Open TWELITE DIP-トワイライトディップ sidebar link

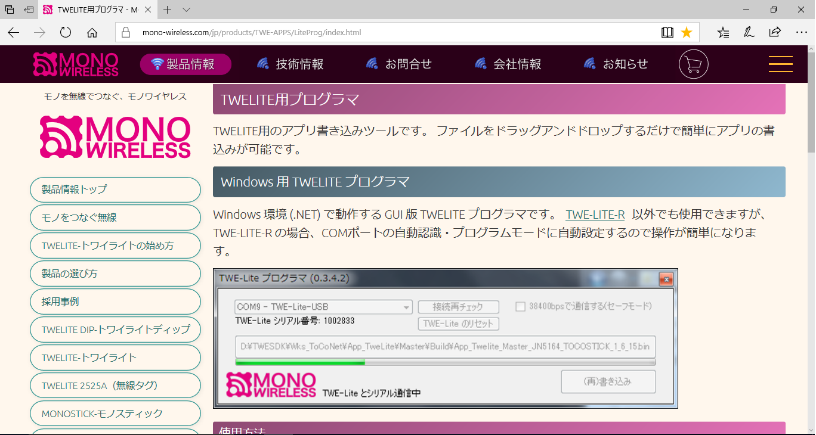[116, 329]
